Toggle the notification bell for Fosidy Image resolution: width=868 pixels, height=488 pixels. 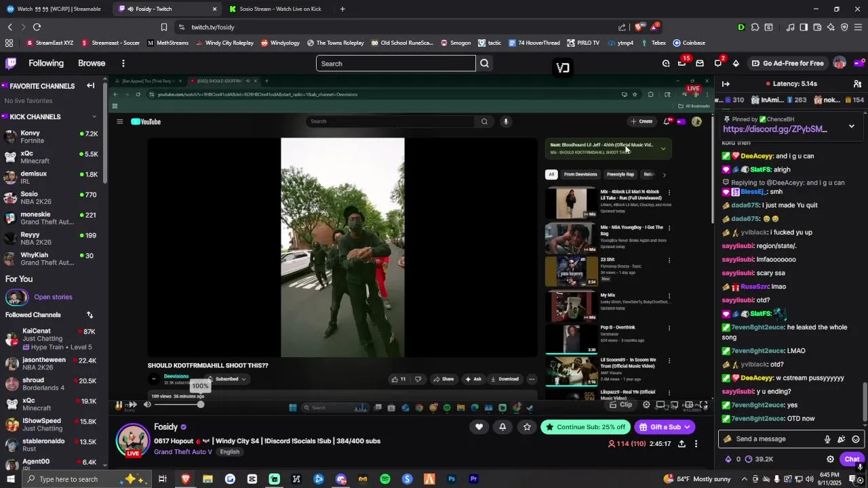pos(502,427)
